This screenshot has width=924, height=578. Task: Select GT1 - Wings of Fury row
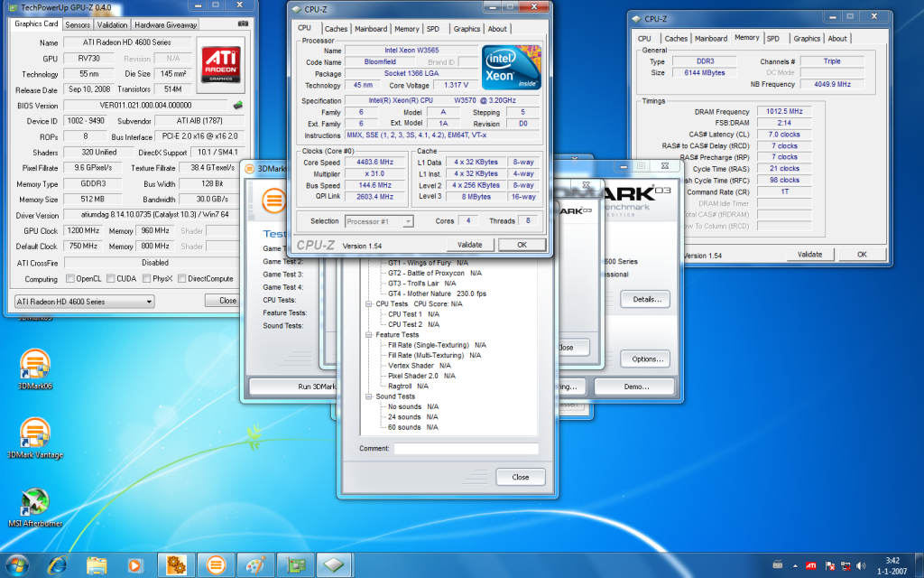[x=428, y=263]
